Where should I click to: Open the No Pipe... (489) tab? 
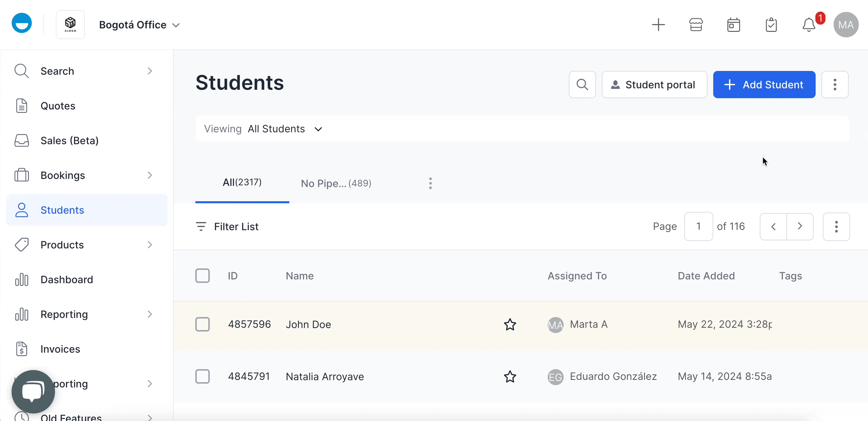(x=336, y=183)
